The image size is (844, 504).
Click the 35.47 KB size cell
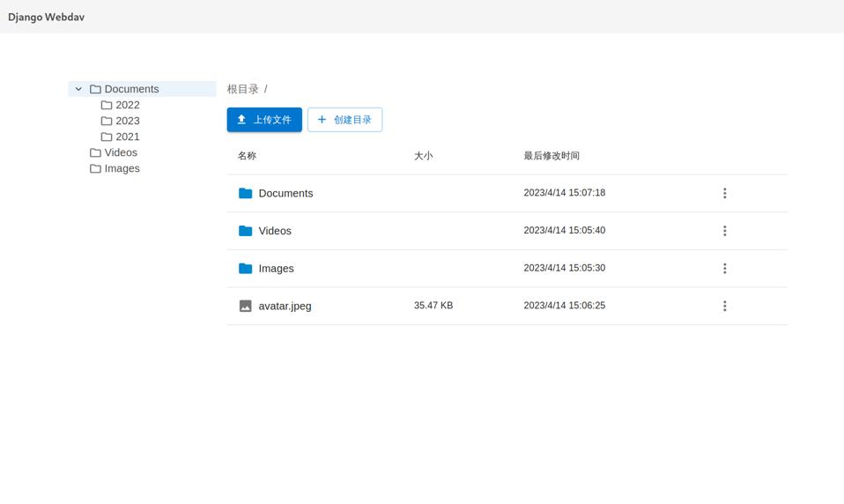point(433,305)
